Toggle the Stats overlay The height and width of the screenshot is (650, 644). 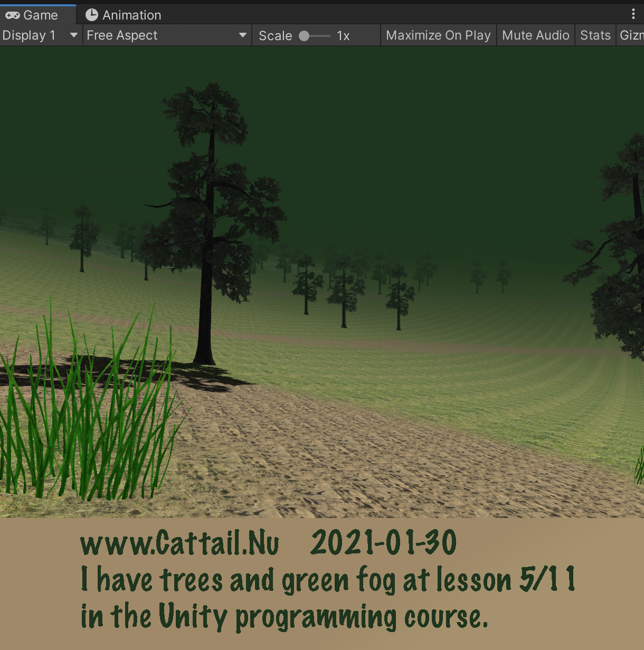click(x=595, y=35)
